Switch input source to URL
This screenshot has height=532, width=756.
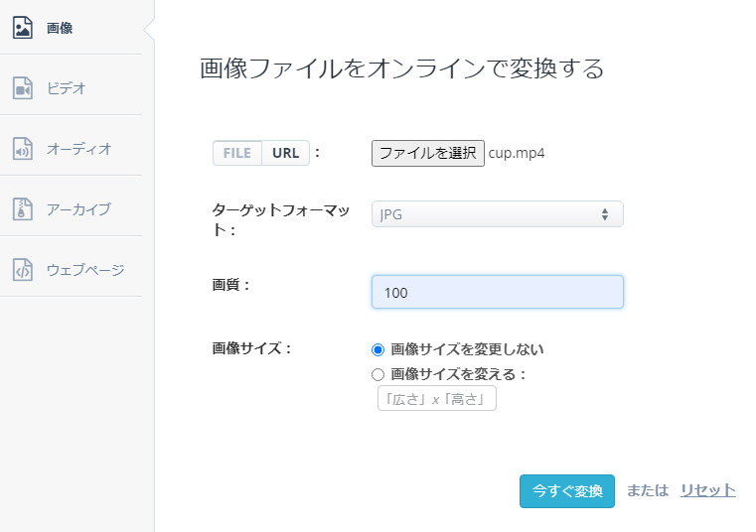(285, 153)
